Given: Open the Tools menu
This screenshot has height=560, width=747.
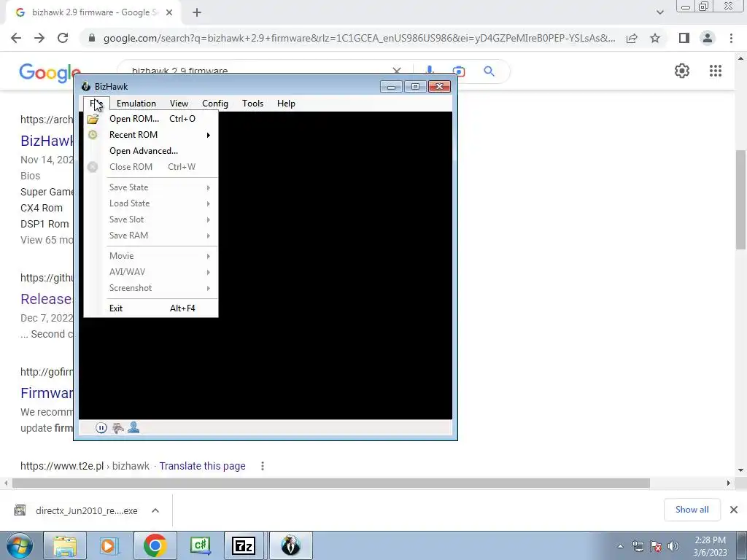Looking at the screenshot, I should pos(252,104).
